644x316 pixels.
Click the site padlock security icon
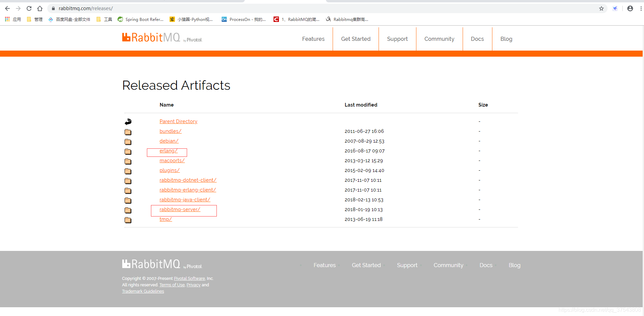(53, 8)
